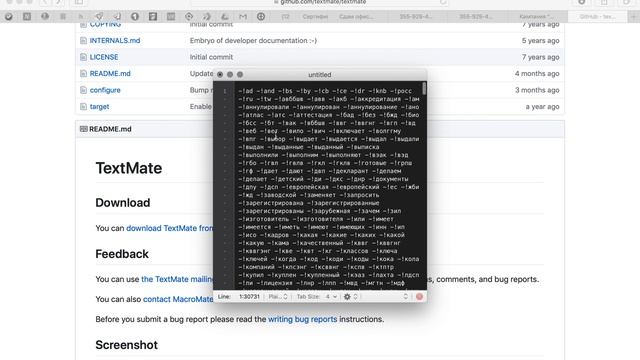Viewport: 640px width, 360px height.
Task: Select the 'Сертифи' browser tab
Action: point(315,17)
